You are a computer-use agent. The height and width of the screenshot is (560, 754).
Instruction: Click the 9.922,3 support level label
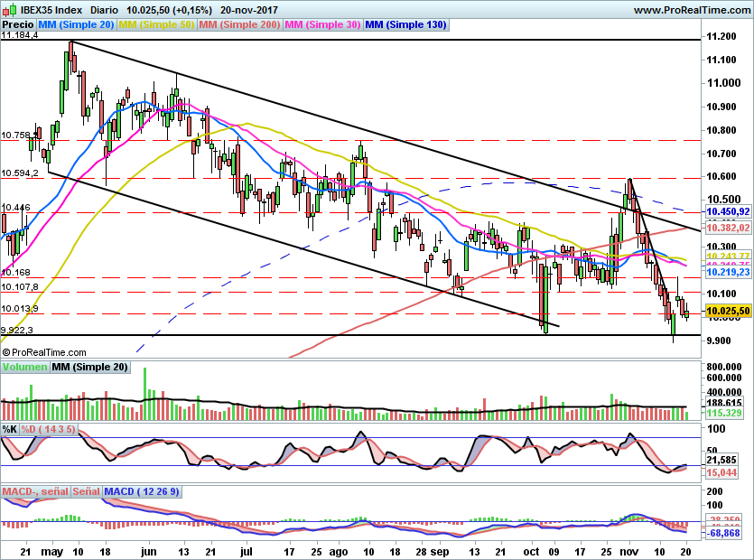(x=17, y=330)
